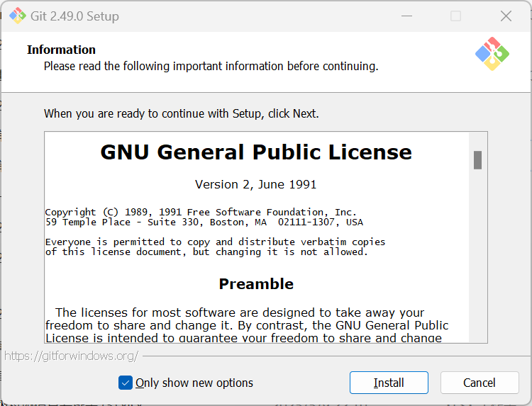
Task: Click the Preamble heading
Action: (x=256, y=283)
